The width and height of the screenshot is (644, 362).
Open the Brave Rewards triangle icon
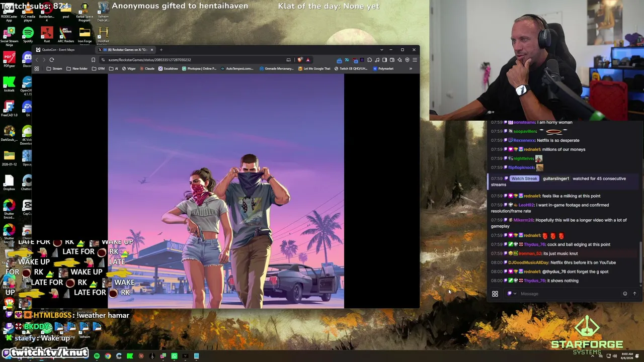pos(308,60)
